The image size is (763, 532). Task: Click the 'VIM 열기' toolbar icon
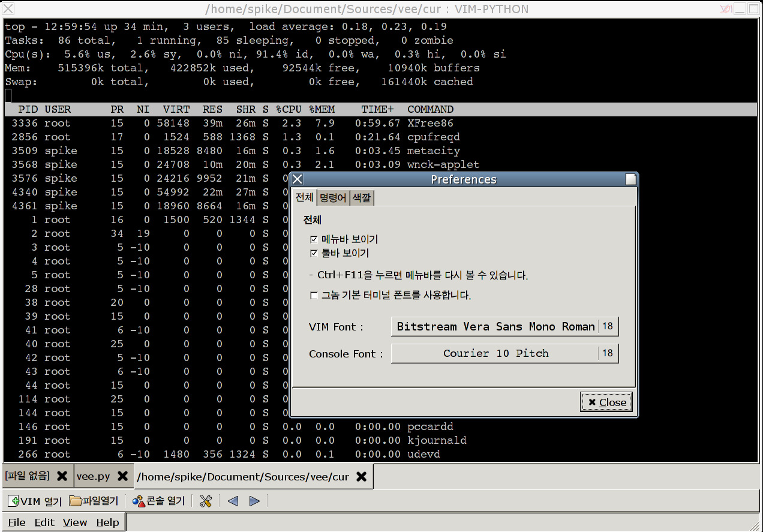14,501
